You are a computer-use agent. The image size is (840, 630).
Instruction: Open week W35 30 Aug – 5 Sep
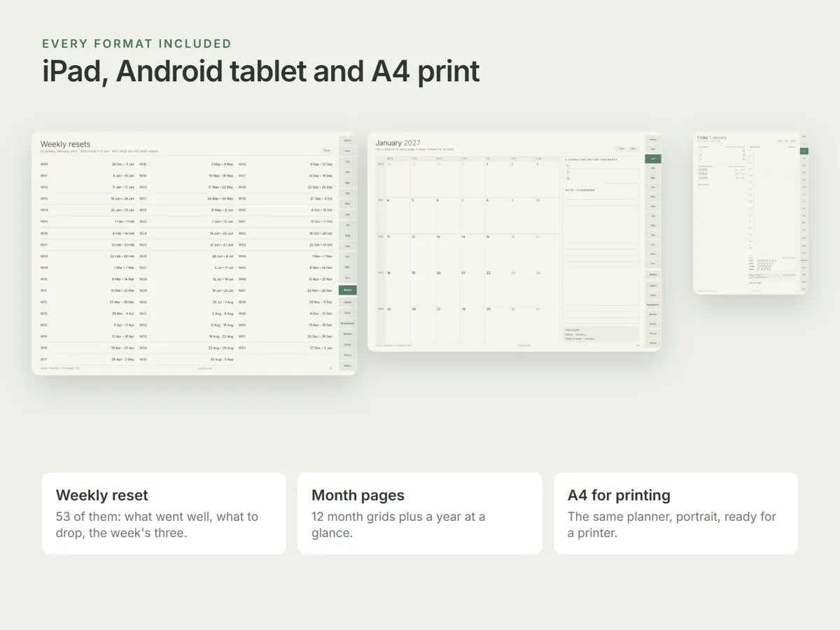(186, 359)
